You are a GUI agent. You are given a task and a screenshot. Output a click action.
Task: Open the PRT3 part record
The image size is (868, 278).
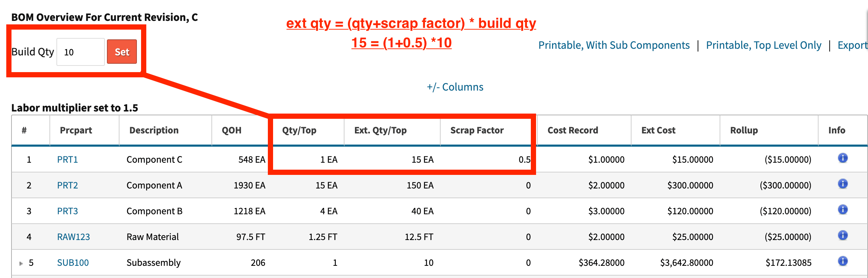click(x=67, y=211)
